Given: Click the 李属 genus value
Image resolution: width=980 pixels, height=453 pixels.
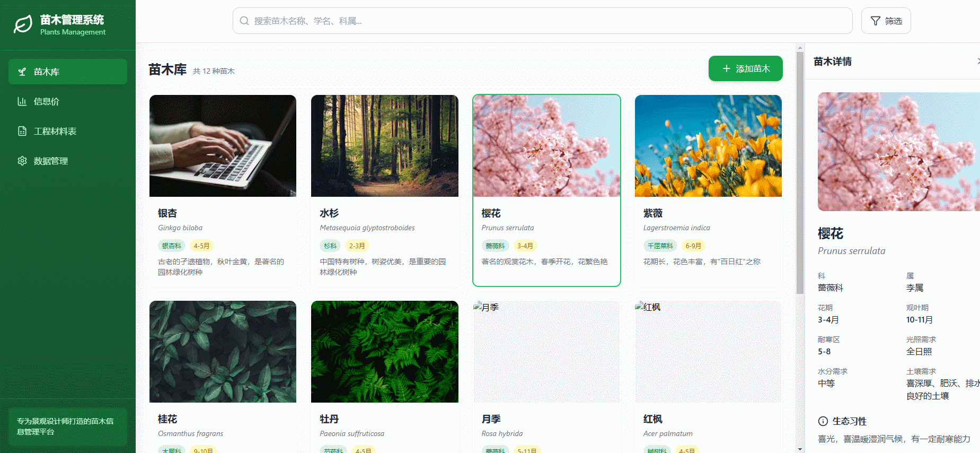Looking at the screenshot, I should 915,288.
